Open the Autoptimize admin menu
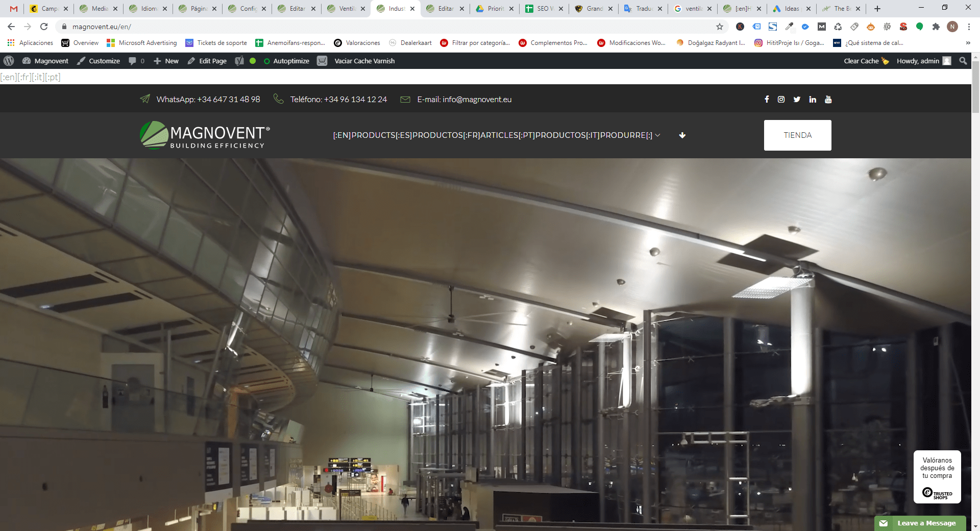The height and width of the screenshot is (531, 980). pos(286,61)
